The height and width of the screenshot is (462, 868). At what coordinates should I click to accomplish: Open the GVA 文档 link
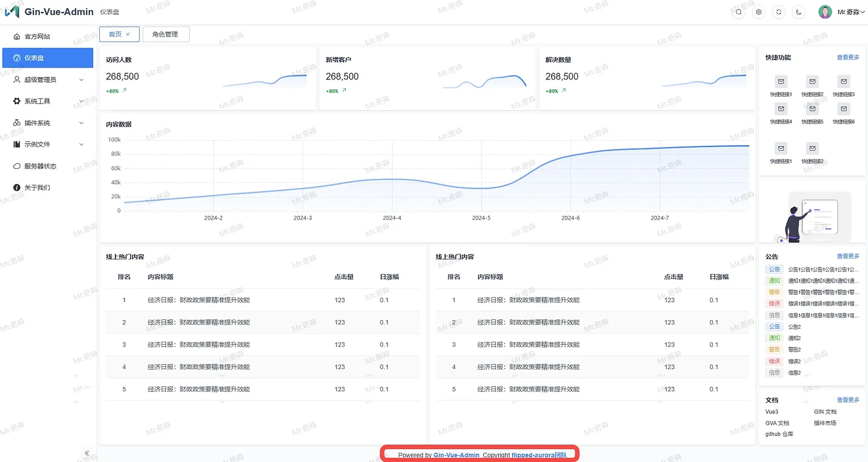click(777, 423)
